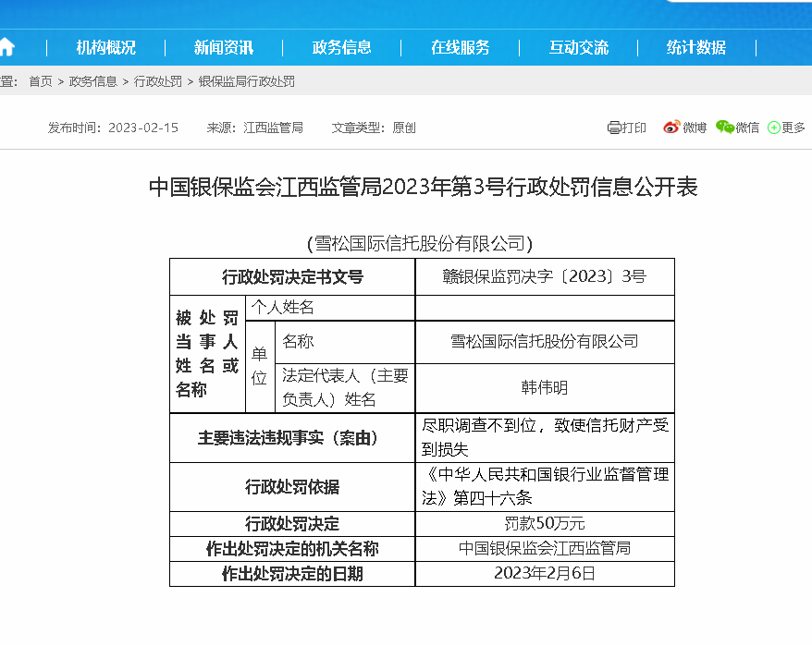Click the 作出处罚决定的日期 cell
The image size is (812, 646).
292,574
